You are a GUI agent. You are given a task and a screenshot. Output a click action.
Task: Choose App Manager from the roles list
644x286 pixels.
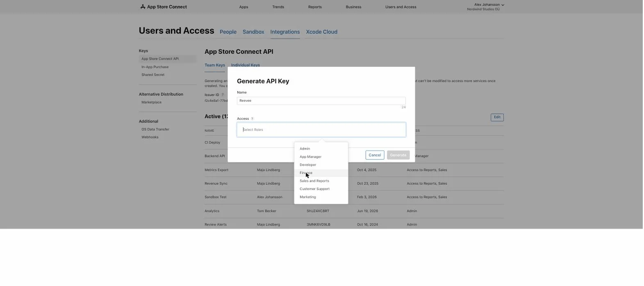click(321, 157)
